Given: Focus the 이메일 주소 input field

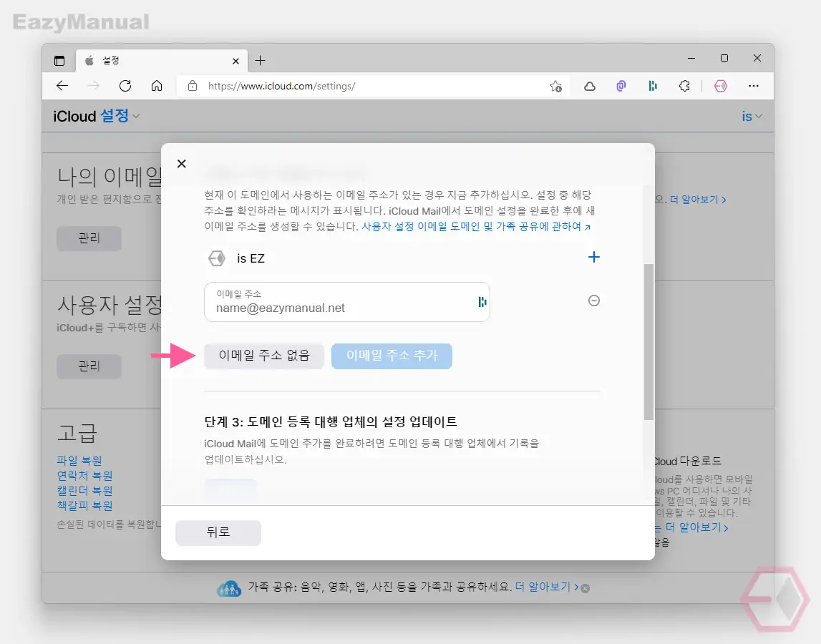Looking at the screenshot, I should point(347,302).
